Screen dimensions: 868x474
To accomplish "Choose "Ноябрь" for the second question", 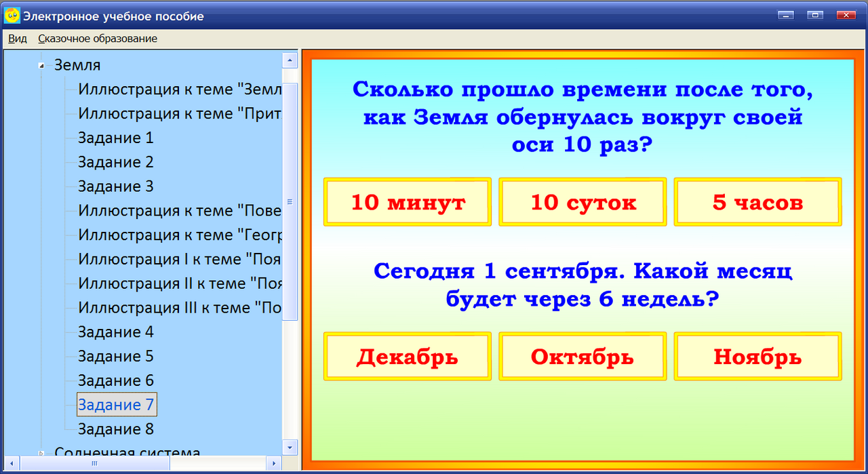I will (x=757, y=356).
